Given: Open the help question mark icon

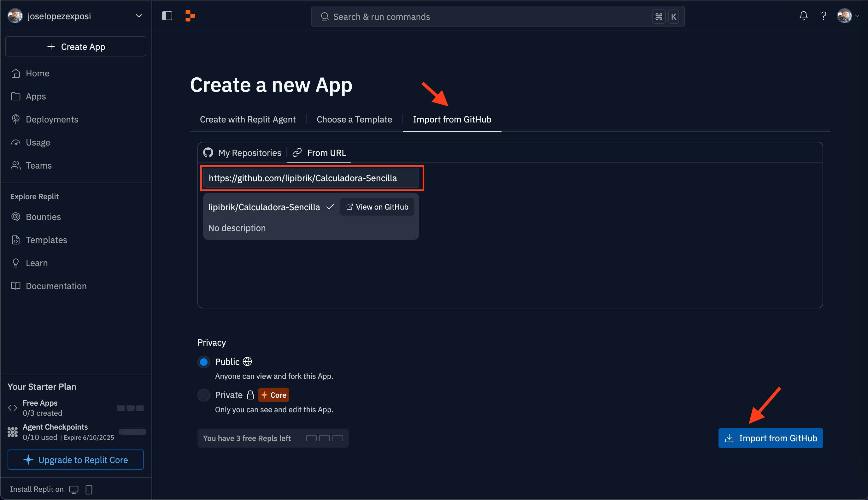Looking at the screenshot, I should tap(824, 16).
